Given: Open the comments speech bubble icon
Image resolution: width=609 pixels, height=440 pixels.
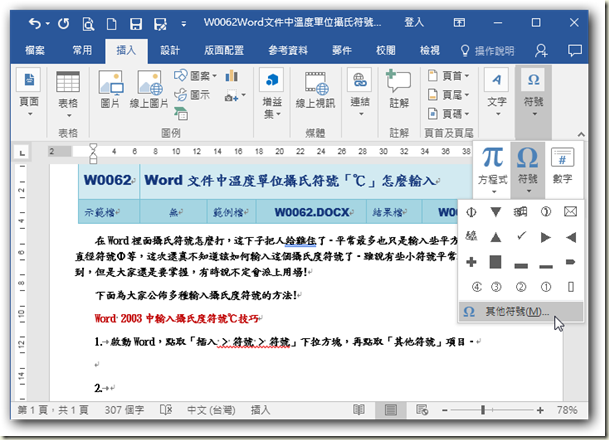Looking at the screenshot, I should tap(575, 50).
